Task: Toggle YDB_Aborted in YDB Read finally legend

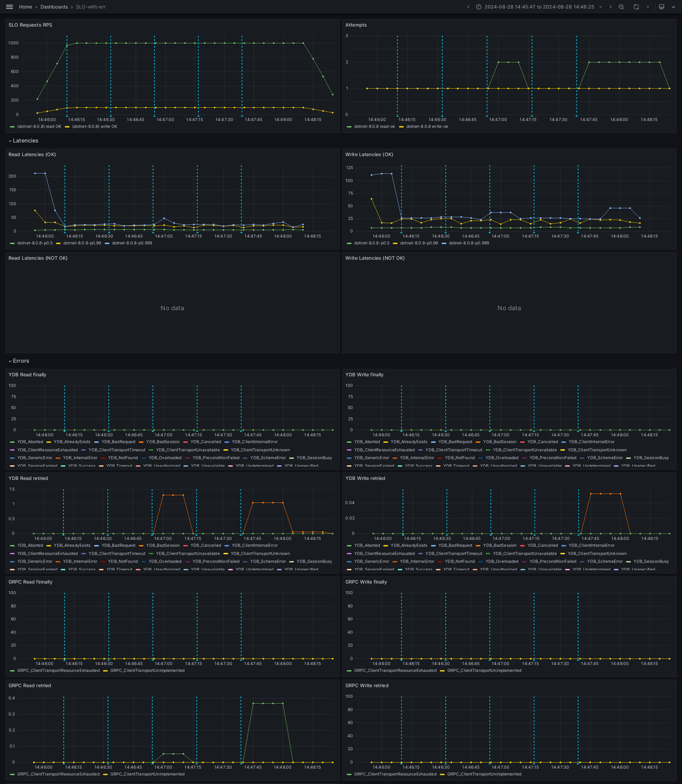Action: click(30, 442)
